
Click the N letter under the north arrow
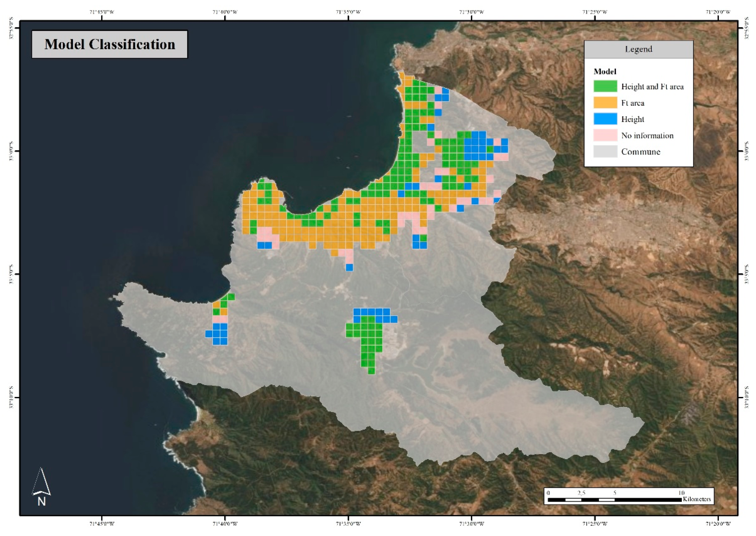42,502
